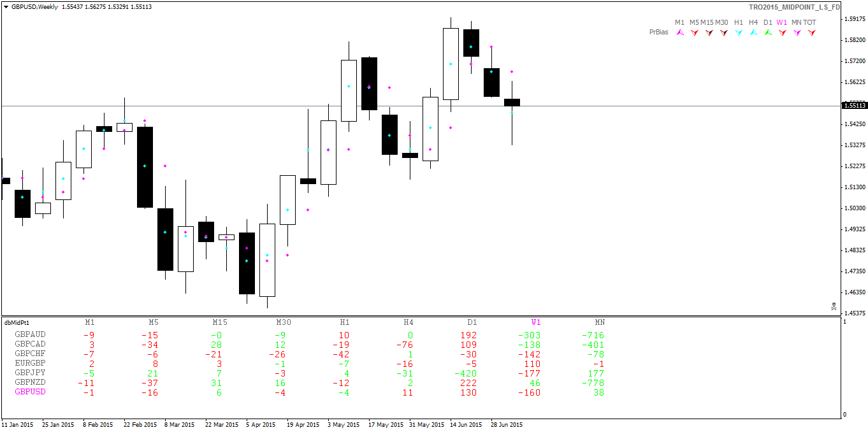Select the GBPCHF row label
Viewport: 868px width, 430px height.
30,354
